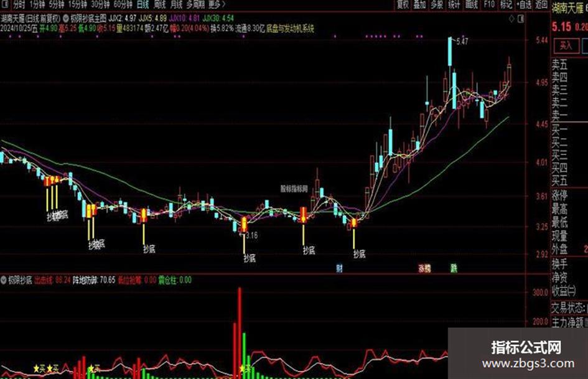
Task: Click the JJX30: 4.54 moving average value
Action: pyautogui.click(x=218, y=18)
